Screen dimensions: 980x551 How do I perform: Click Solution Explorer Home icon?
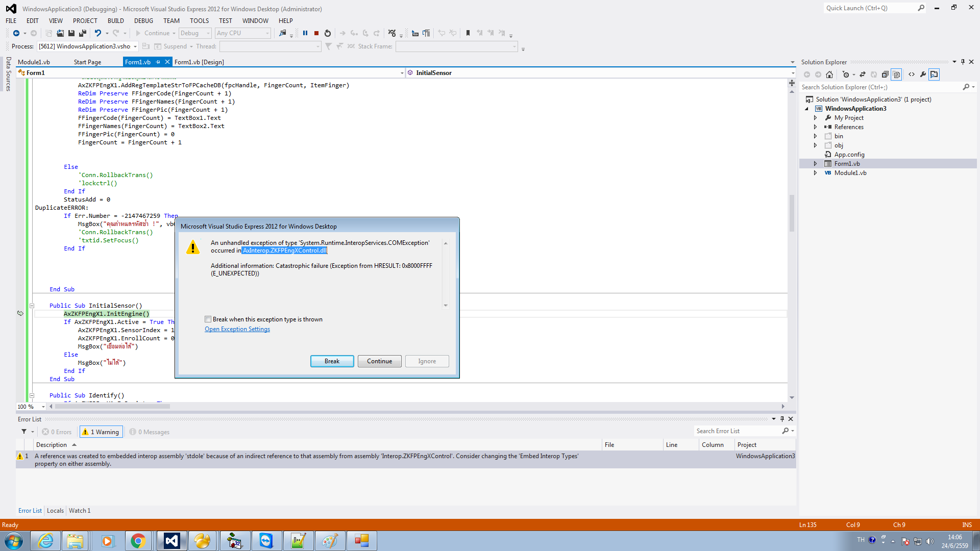(829, 74)
